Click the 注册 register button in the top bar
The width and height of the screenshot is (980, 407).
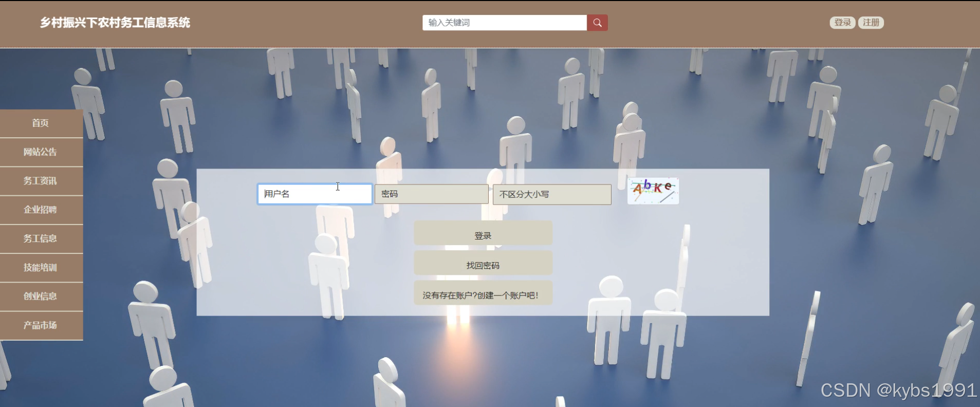tap(871, 23)
